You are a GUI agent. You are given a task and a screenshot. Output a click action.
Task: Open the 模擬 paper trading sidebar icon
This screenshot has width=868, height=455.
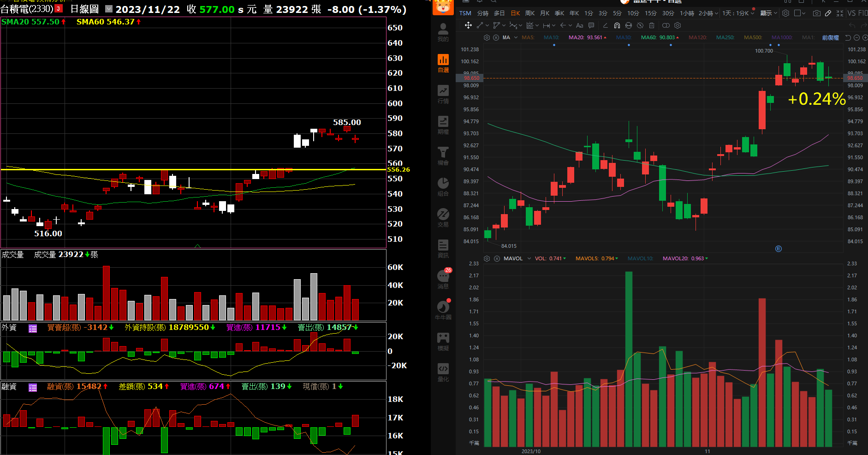tap(443, 341)
